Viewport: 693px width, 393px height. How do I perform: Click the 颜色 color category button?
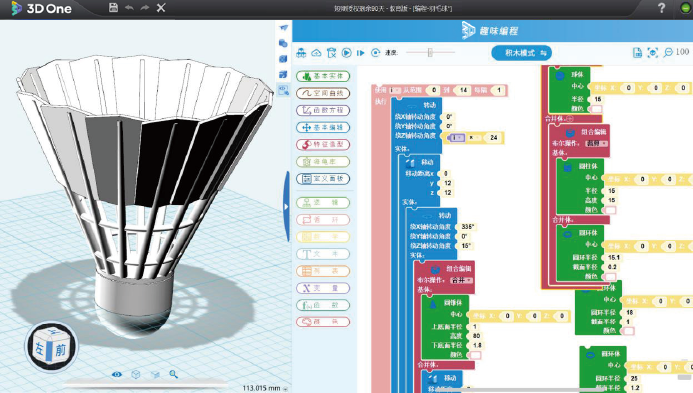point(323,322)
